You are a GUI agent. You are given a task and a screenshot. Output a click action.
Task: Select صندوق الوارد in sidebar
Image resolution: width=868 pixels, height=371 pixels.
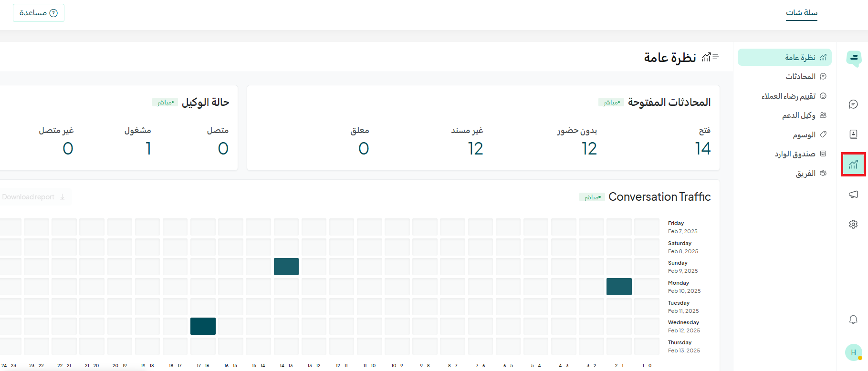pyautogui.click(x=784, y=154)
